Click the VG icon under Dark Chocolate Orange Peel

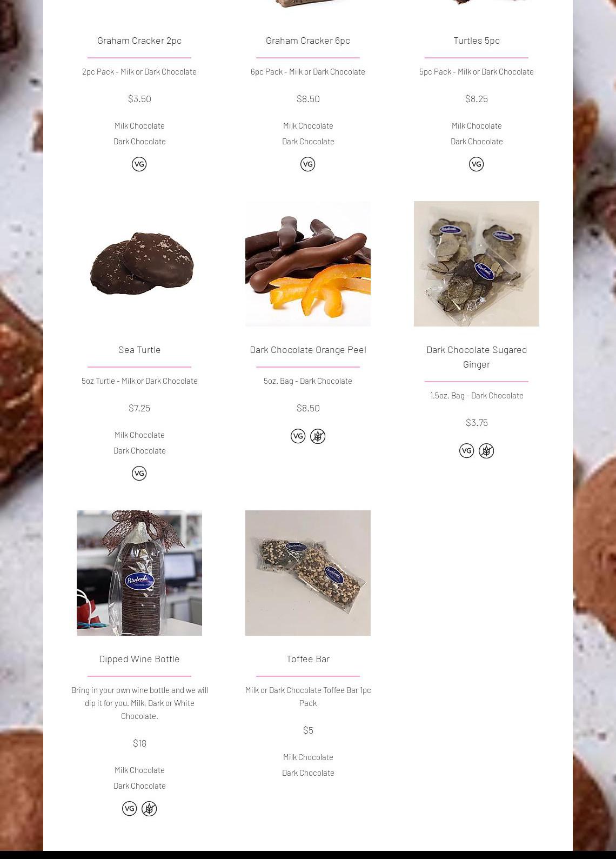[x=298, y=436]
